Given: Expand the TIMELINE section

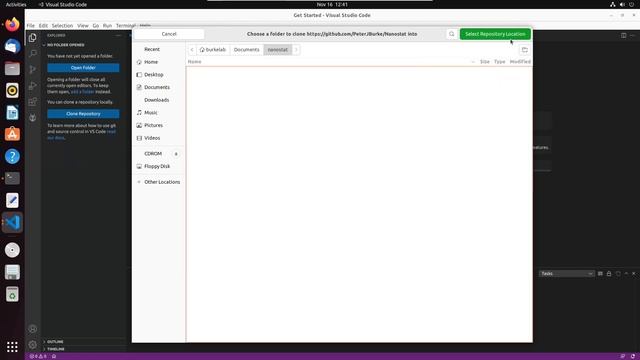Looking at the screenshot, I should pos(56,349).
